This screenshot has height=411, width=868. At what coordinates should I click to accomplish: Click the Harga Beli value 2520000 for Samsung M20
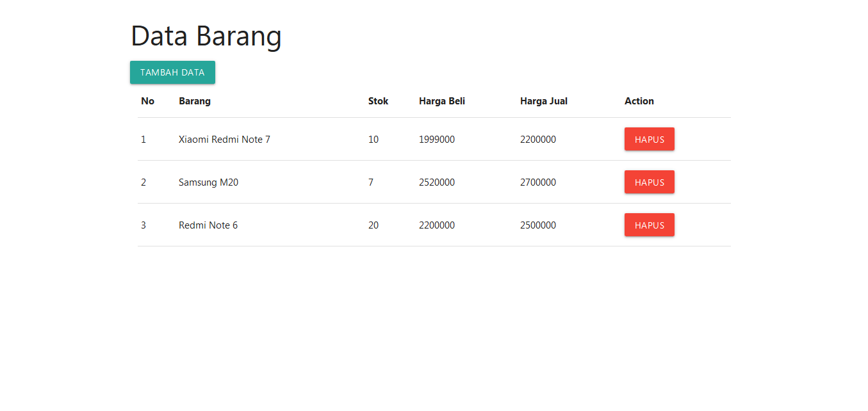(x=437, y=182)
